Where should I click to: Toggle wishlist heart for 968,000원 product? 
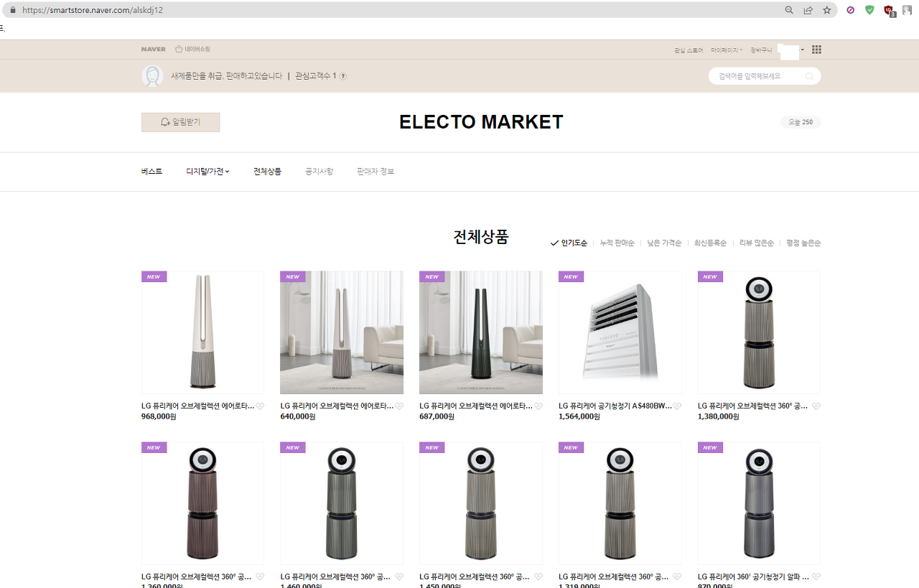(260, 406)
